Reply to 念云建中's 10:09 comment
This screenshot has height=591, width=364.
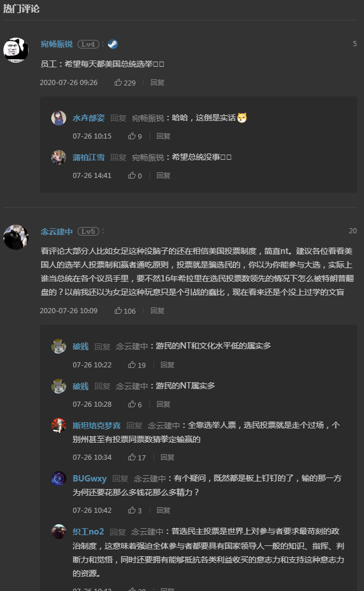click(157, 311)
